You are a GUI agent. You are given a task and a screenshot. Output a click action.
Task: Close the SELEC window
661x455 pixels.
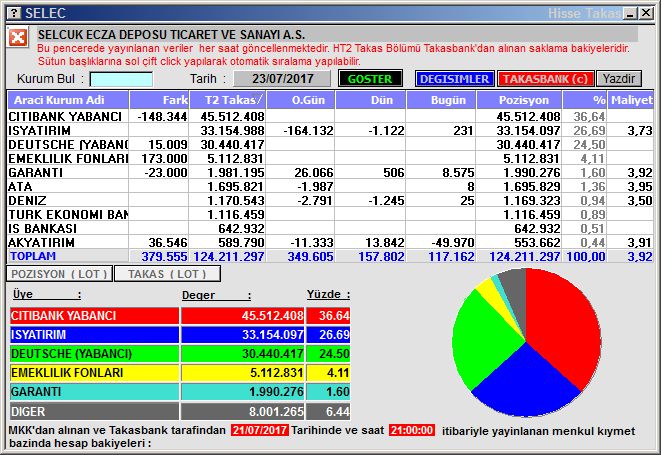tap(645, 13)
